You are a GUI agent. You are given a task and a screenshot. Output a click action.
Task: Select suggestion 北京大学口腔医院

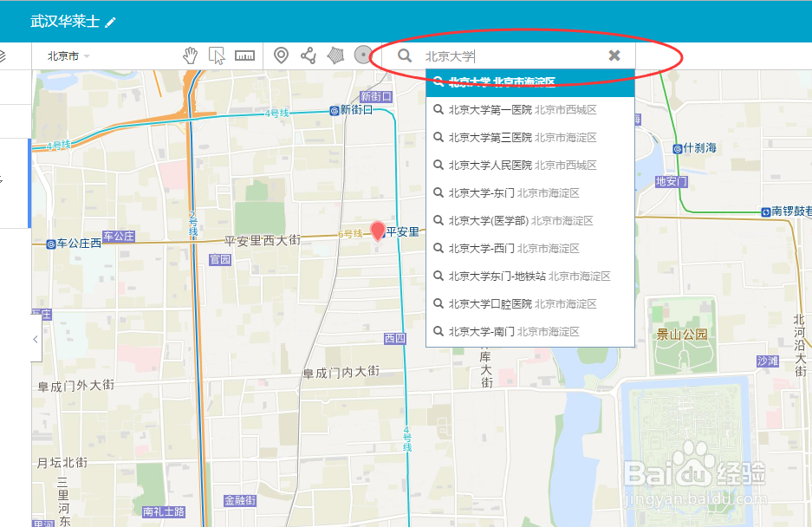tap(530, 303)
